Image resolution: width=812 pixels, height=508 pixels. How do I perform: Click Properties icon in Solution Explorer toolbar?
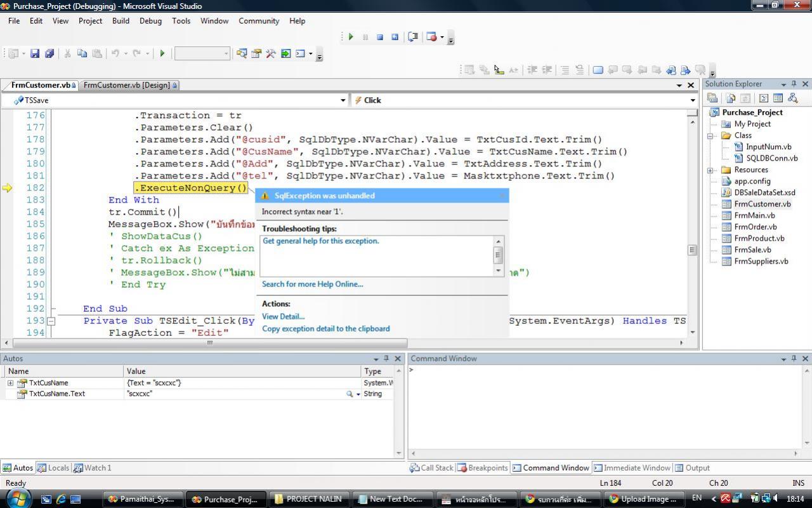coord(712,98)
